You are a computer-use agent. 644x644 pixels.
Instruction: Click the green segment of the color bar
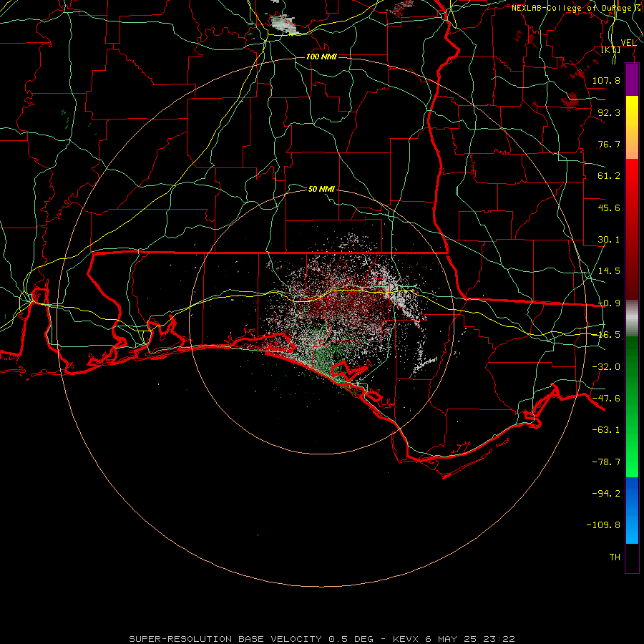pos(632,406)
